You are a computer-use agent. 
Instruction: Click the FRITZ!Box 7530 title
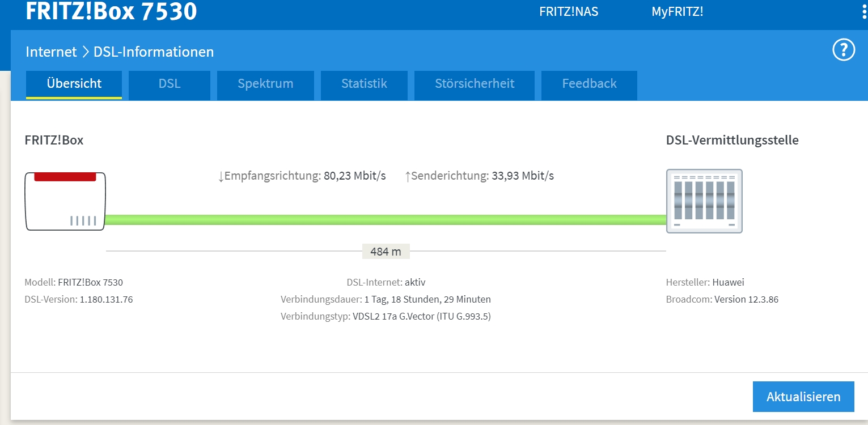pos(111,11)
